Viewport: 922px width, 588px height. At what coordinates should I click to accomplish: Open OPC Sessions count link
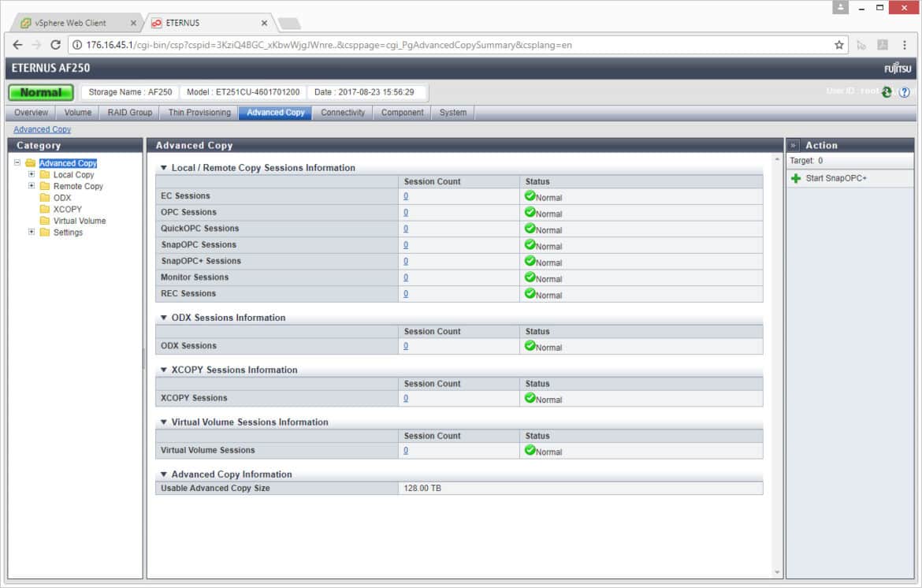point(406,212)
